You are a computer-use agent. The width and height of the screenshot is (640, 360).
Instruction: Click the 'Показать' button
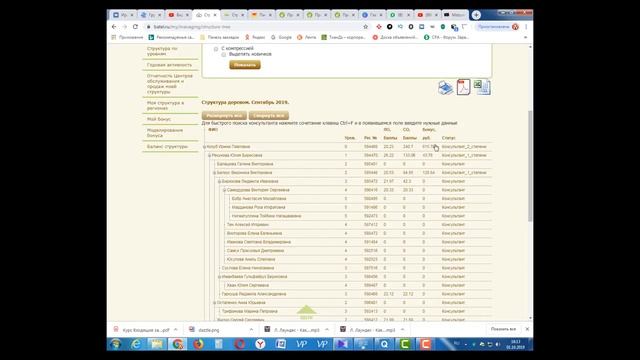[x=245, y=65]
